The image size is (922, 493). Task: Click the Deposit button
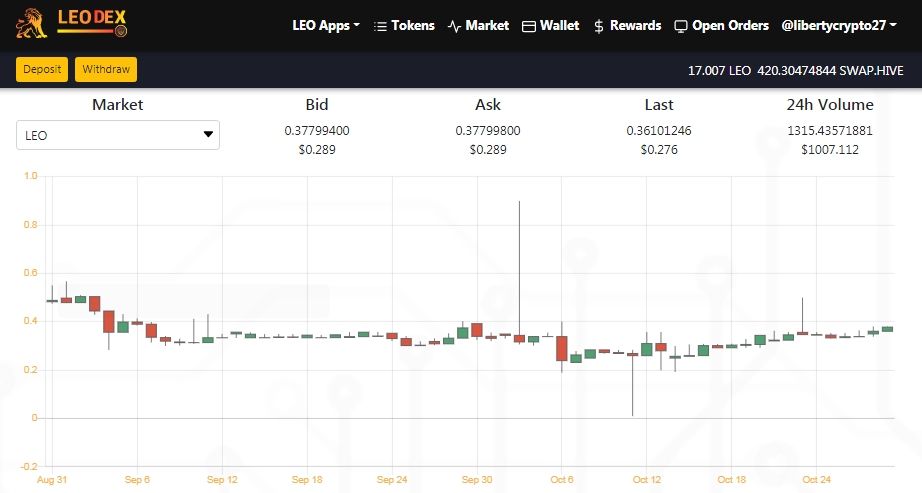click(x=42, y=69)
